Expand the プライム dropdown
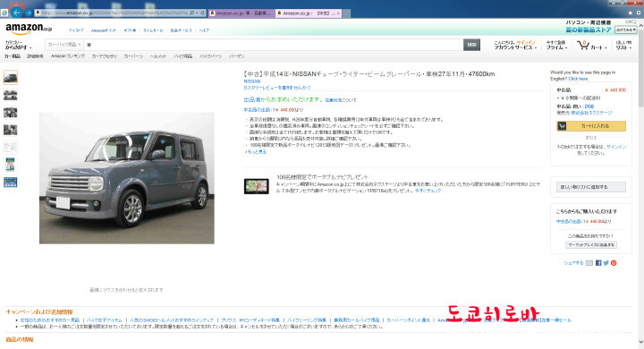Viewport: 644px width, 349px height. pos(556,47)
